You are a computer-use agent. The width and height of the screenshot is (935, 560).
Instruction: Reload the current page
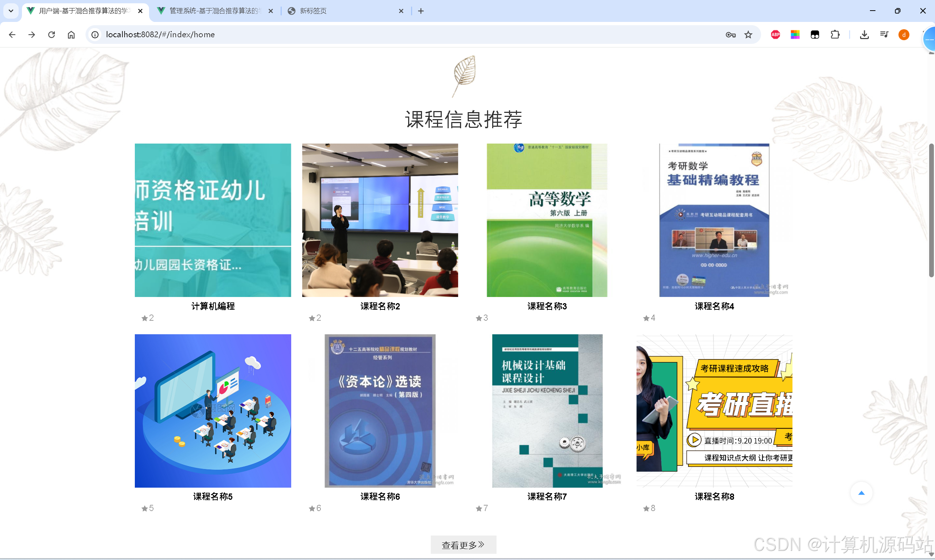(x=51, y=34)
